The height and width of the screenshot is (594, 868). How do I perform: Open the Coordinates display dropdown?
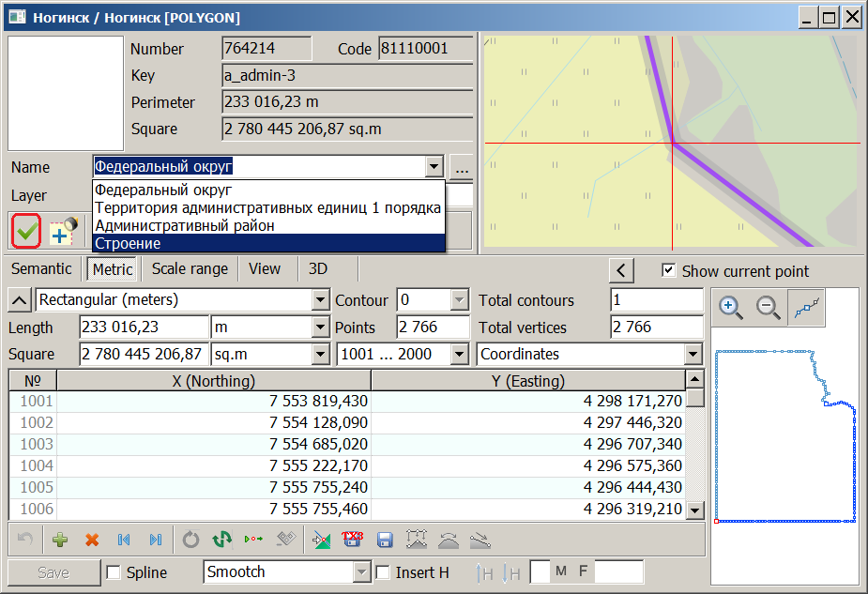692,355
